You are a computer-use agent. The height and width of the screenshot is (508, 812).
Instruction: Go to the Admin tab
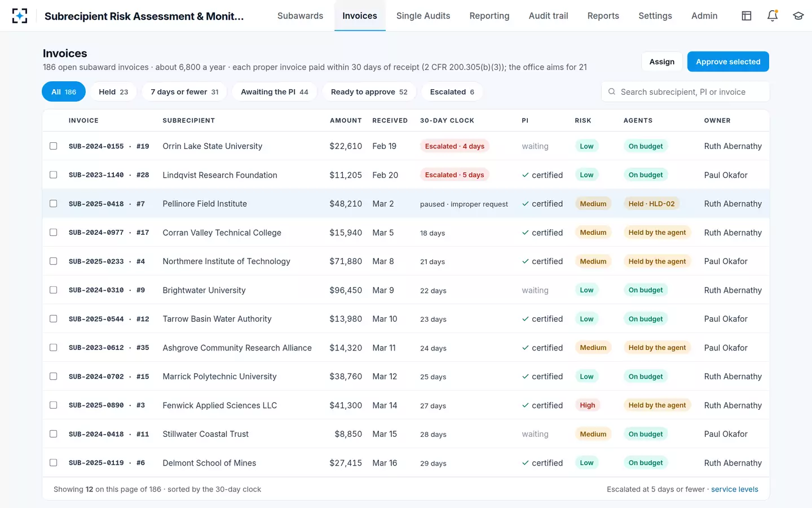(x=704, y=16)
